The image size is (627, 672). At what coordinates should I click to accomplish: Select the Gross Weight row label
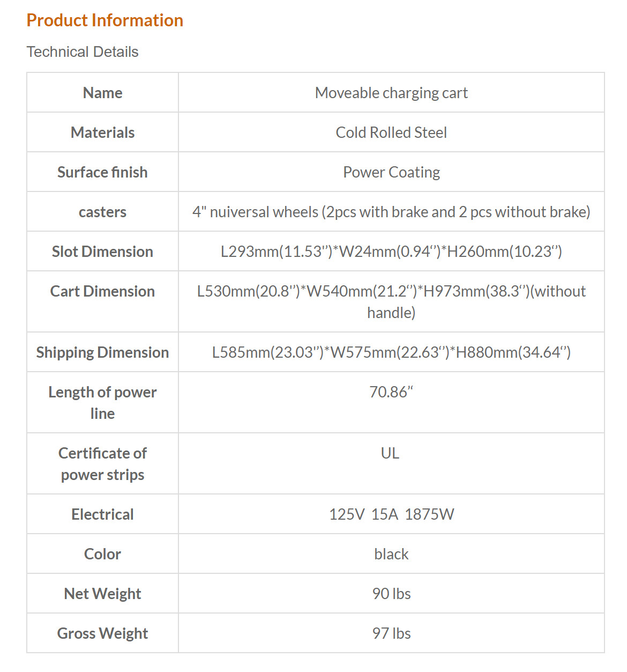pos(103,633)
